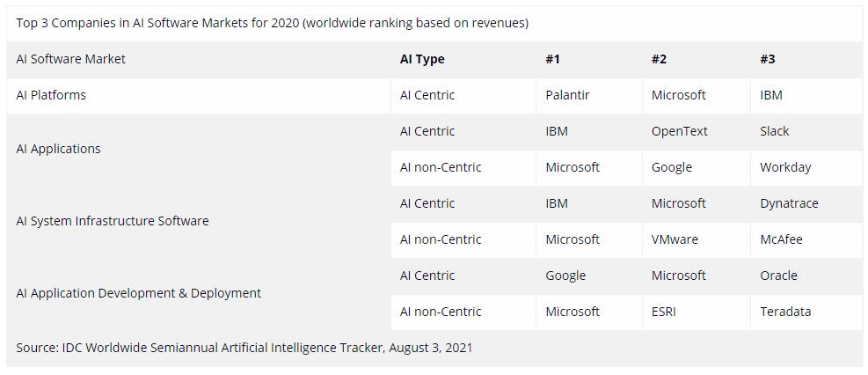
Task: Select the VMware cell
Action: pos(675,239)
